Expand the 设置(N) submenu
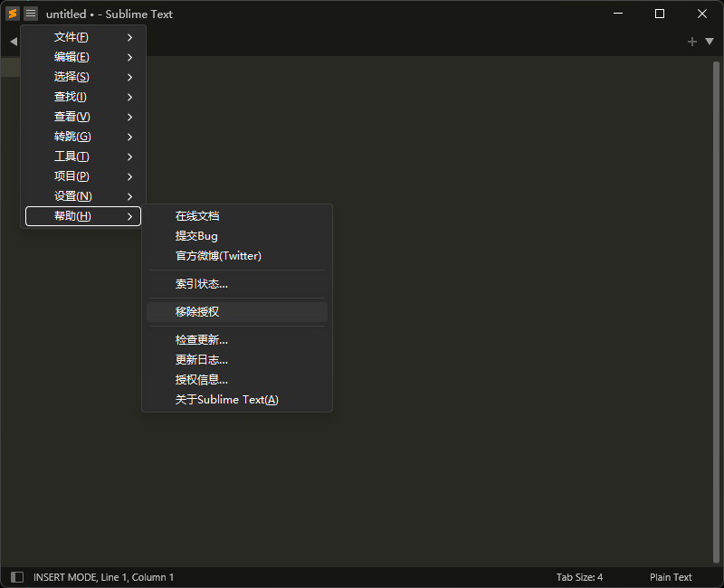Viewport: 724px width, 588px height. click(x=83, y=196)
